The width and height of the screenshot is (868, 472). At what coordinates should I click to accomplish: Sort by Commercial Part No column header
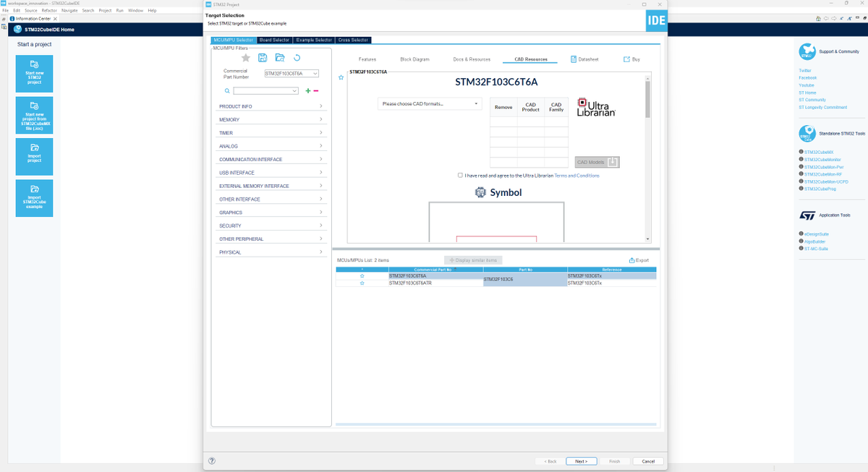[x=434, y=270]
